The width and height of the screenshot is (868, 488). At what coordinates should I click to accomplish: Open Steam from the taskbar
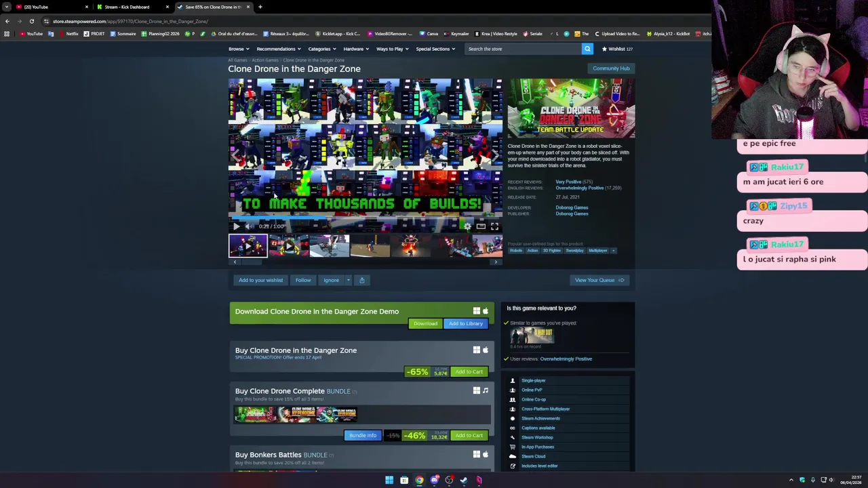464,480
